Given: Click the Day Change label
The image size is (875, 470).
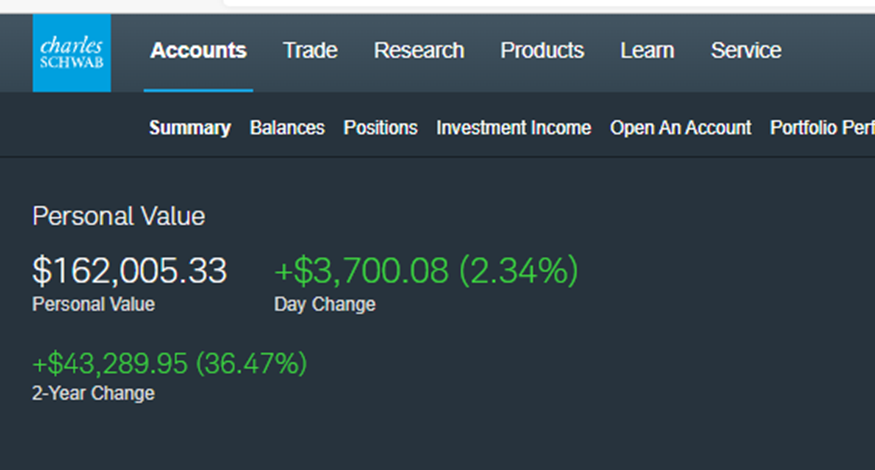Looking at the screenshot, I should point(324,304).
